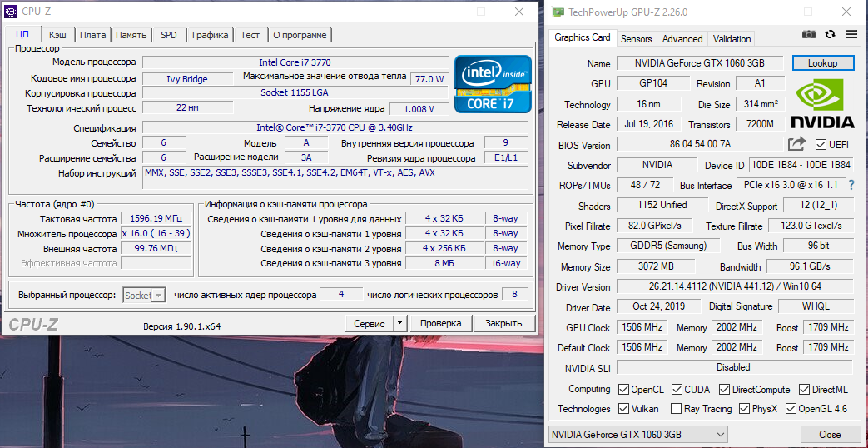Click the GPU Name field value
This screenshot has width=868, height=448.
tap(700, 63)
